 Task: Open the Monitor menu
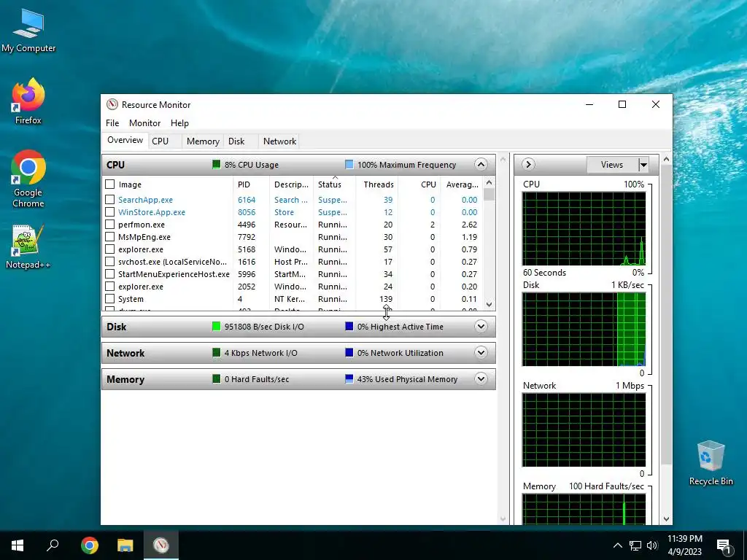point(145,122)
